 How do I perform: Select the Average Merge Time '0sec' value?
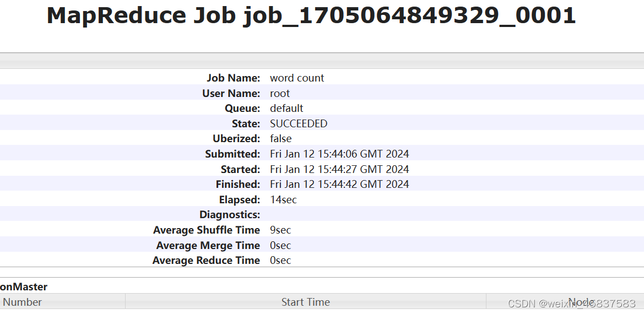(280, 246)
